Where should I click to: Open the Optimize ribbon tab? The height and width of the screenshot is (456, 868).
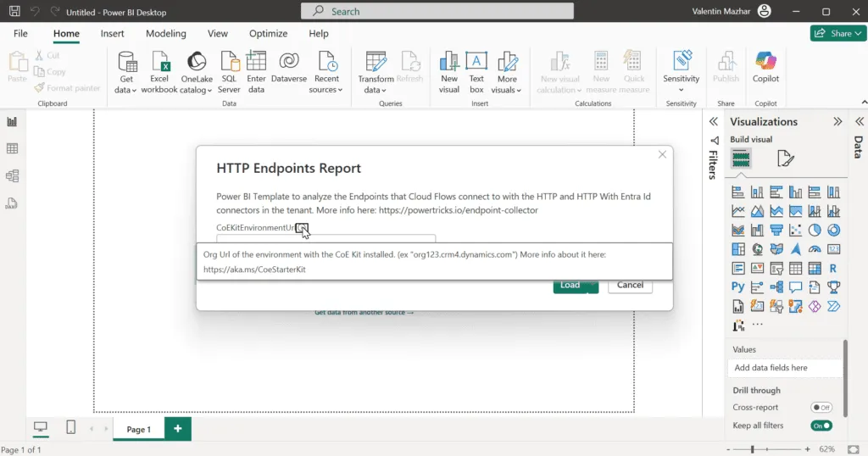click(x=269, y=33)
